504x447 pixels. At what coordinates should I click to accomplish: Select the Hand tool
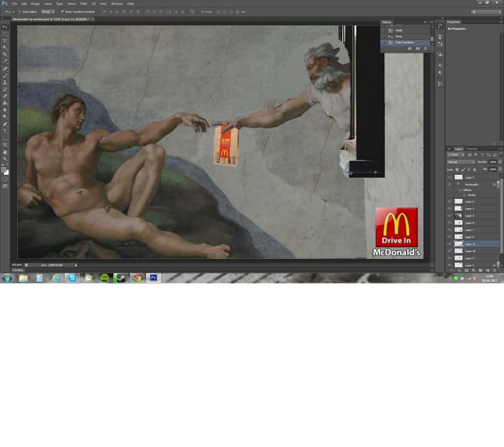5,152
